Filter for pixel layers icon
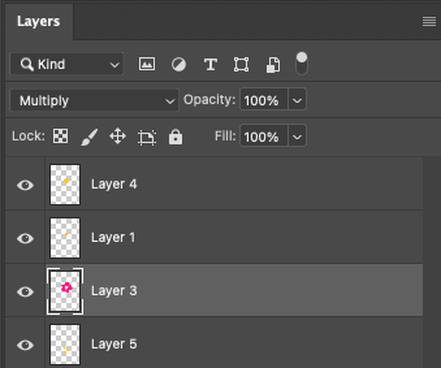This screenshot has width=441, height=368. [147, 64]
